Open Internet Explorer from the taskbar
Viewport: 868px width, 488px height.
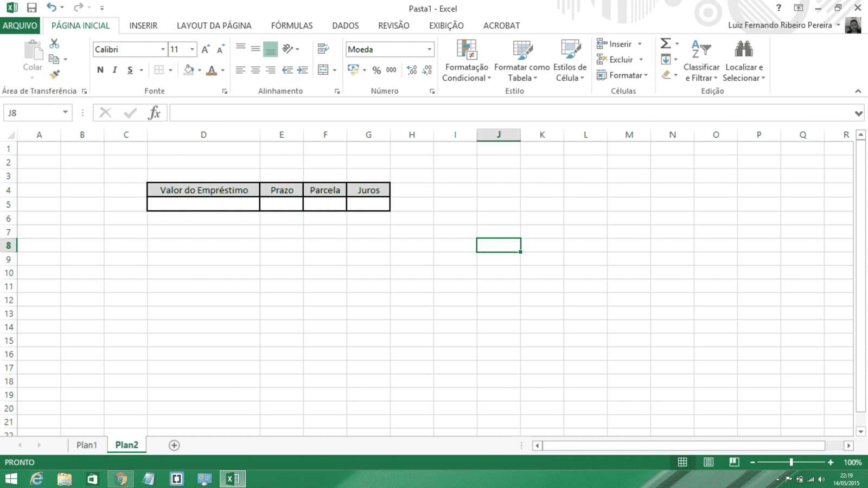click(37, 479)
